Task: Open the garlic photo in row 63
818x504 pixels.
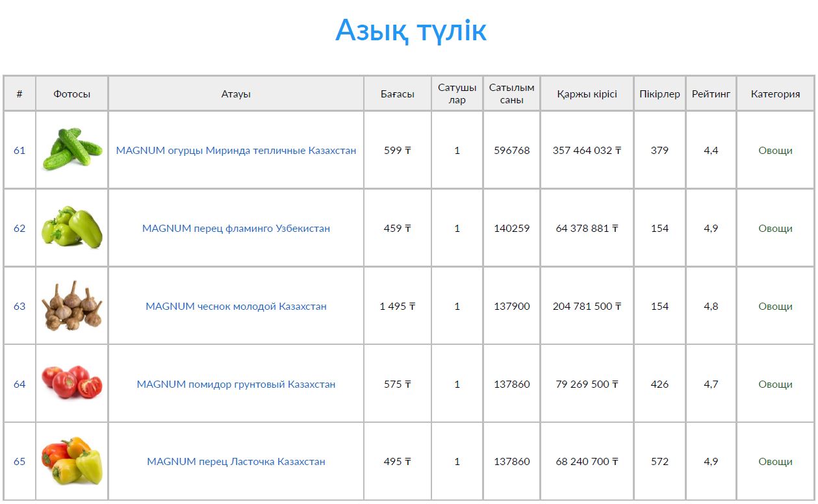Action: pyautogui.click(x=72, y=306)
